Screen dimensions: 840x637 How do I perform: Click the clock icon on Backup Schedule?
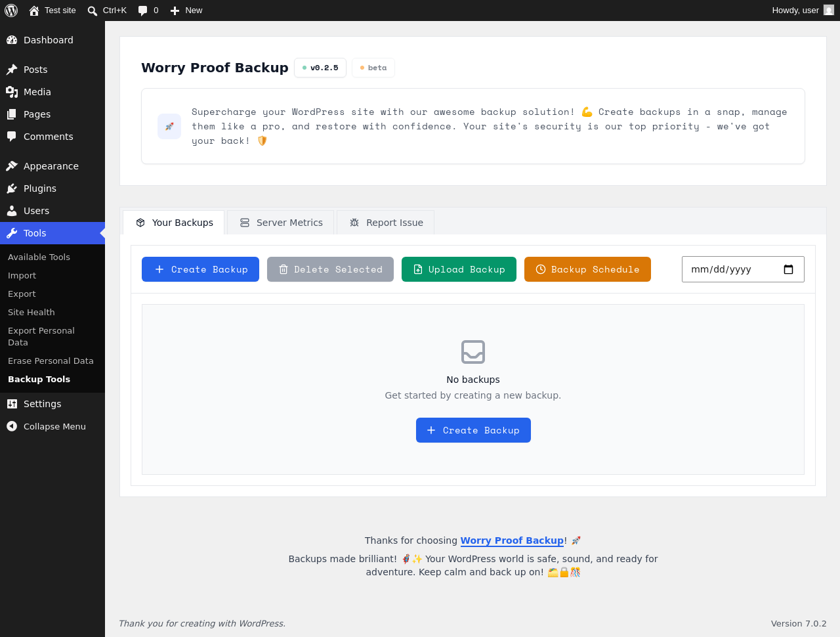pyautogui.click(x=541, y=269)
